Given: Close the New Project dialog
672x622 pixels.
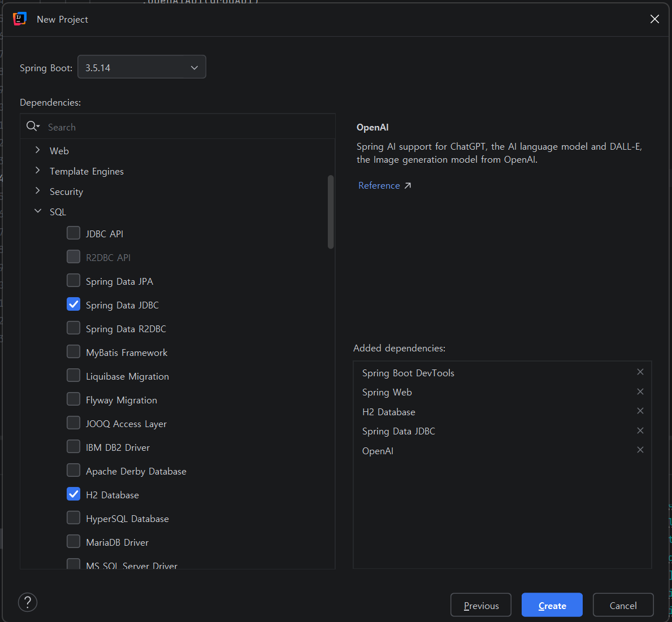Looking at the screenshot, I should [x=654, y=19].
